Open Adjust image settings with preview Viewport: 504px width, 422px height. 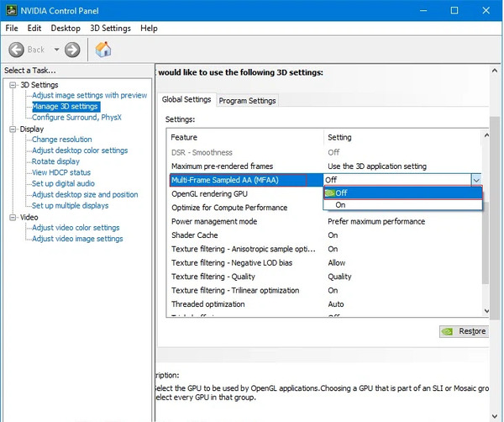click(x=89, y=96)
